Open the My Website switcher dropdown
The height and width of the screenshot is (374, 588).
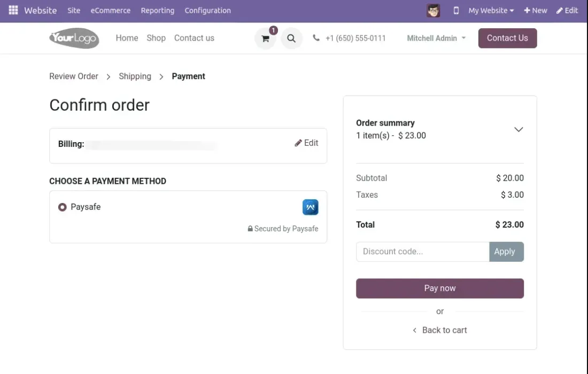491,10
